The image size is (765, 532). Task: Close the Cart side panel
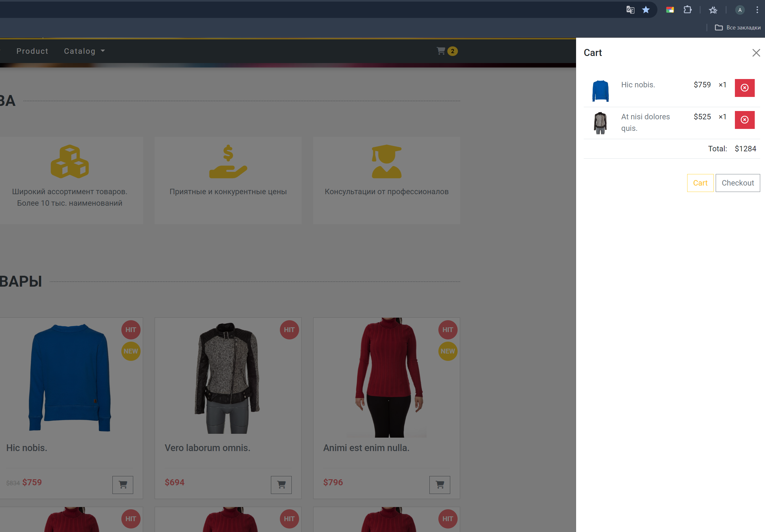tap(756, 53)
